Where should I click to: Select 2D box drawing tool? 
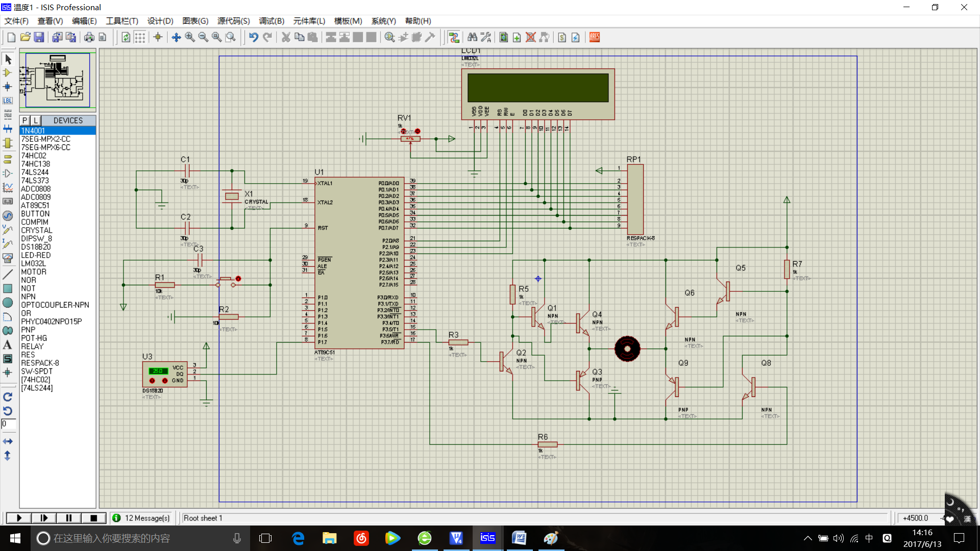8,289
